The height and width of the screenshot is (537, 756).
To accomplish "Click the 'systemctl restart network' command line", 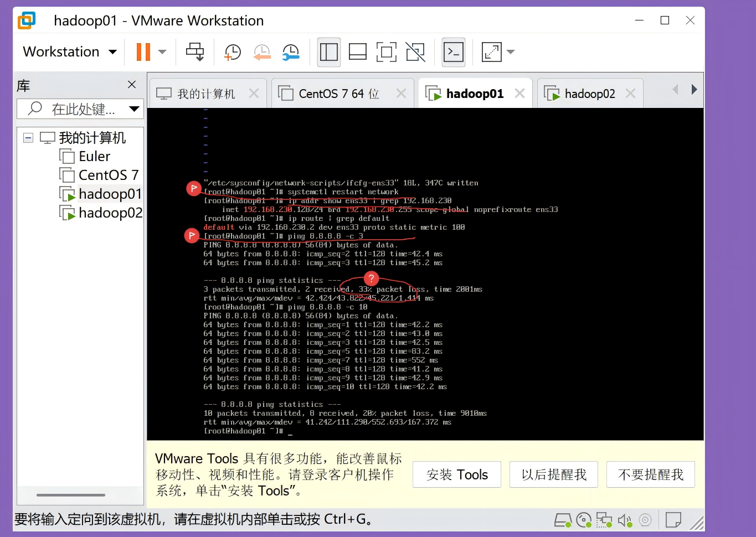I will 301,192.
